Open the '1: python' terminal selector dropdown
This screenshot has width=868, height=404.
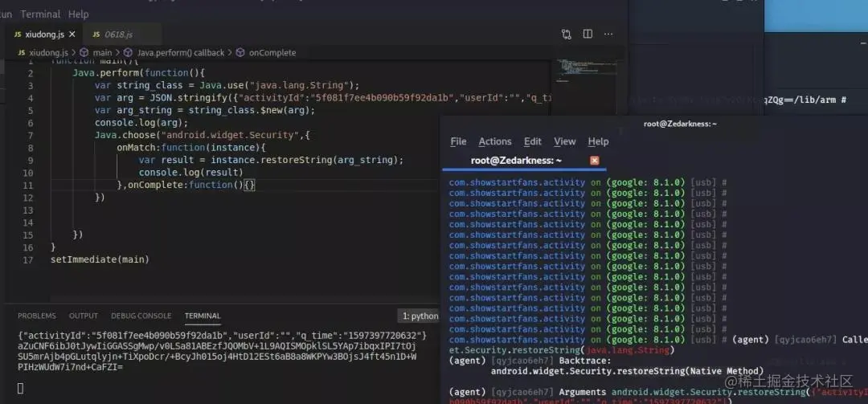420,316
